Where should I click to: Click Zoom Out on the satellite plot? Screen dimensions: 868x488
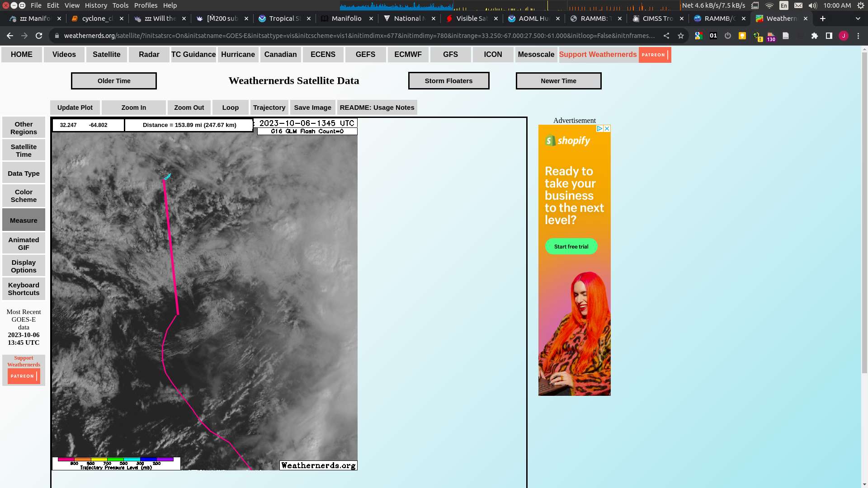pyautogui.click(x=189, y=108)
